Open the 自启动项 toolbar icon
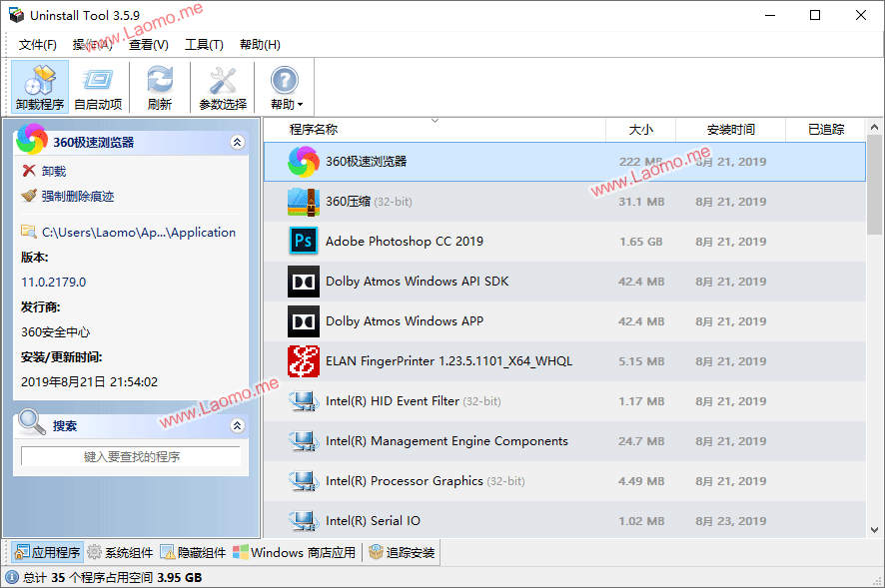 (98, 87)
